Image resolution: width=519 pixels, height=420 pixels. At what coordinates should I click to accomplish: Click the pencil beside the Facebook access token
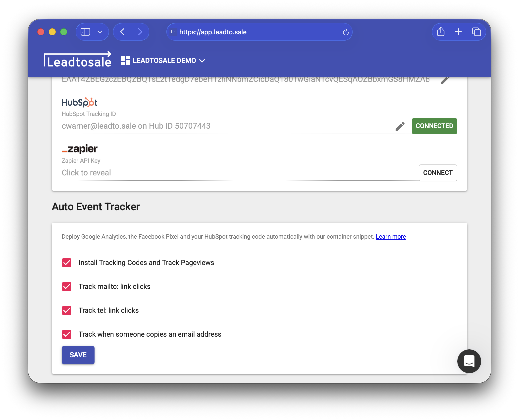point(445,80)
